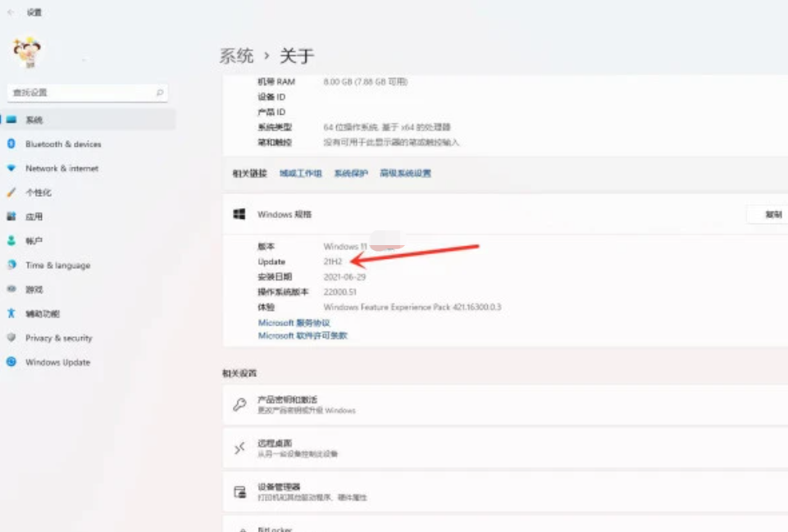Open Bluetooth & devices icon
The width and height of the screenshot is (788, 532).
point(11,143)
